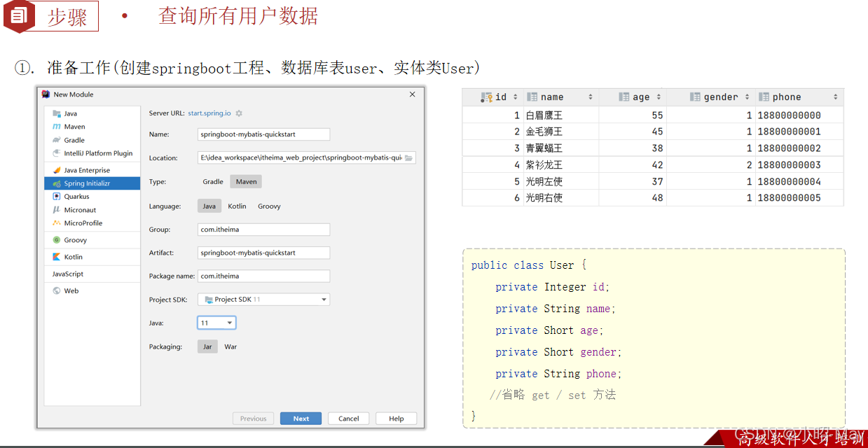Choose Kotlin as the Language
This screenshot has height=448, width=868.
237,206
